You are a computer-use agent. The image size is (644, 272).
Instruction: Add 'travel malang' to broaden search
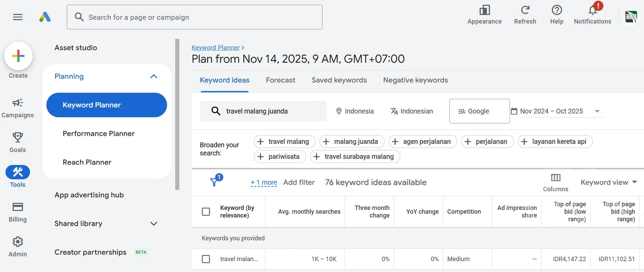click(x=284, y=141)
